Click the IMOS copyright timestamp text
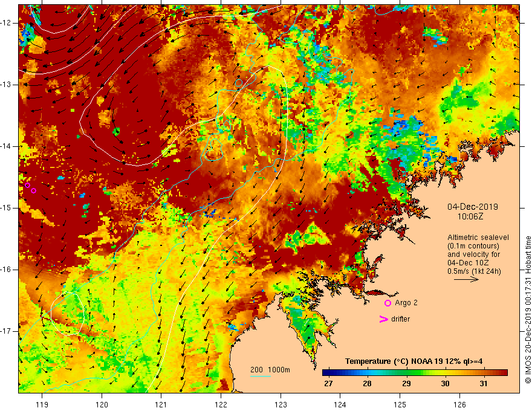This screenshot has height=411, width=532. 528,310
